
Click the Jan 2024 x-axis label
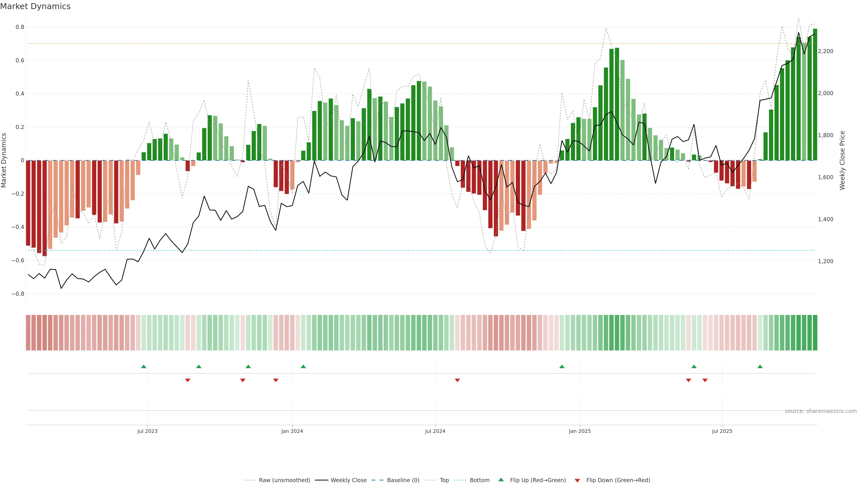click(x=292, y=431)
